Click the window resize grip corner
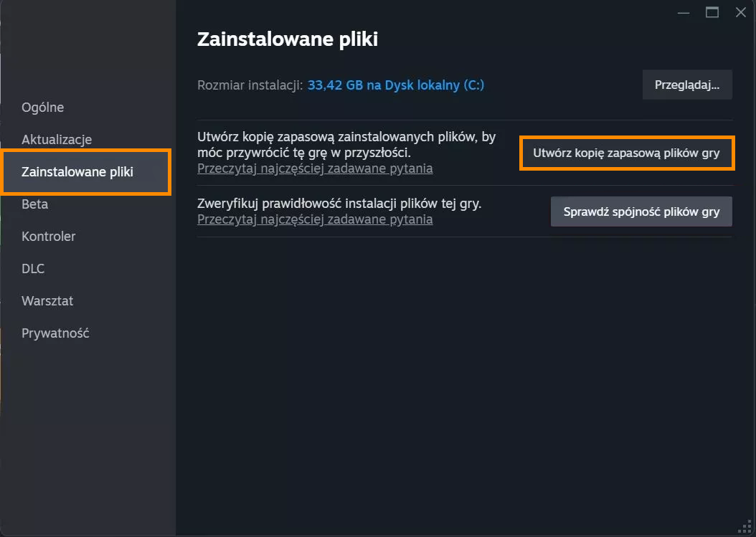Image resolution: width=756 pixels, height=537 pixels. pyautogui.click(x=745, y=527)
